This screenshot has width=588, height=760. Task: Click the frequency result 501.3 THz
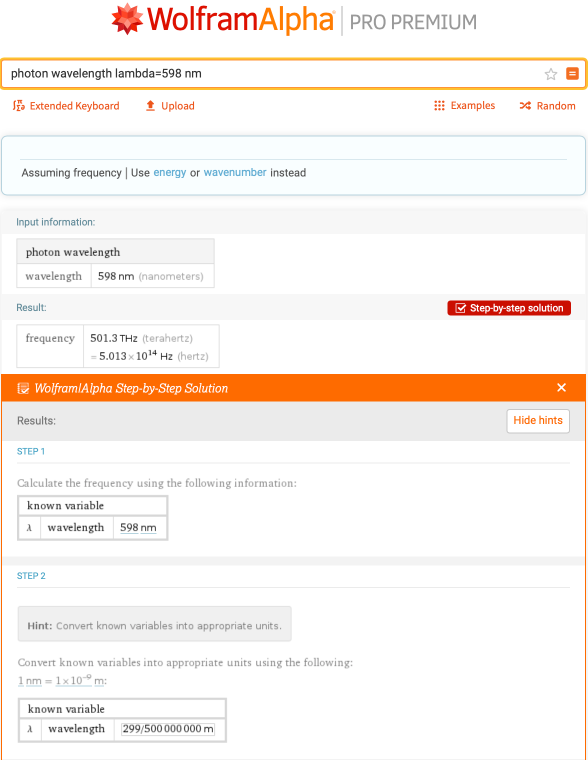[x=113, y=338]
